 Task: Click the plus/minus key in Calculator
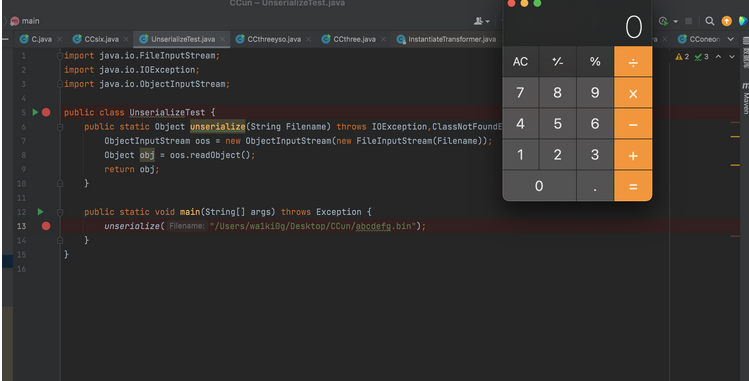point(557,62)
